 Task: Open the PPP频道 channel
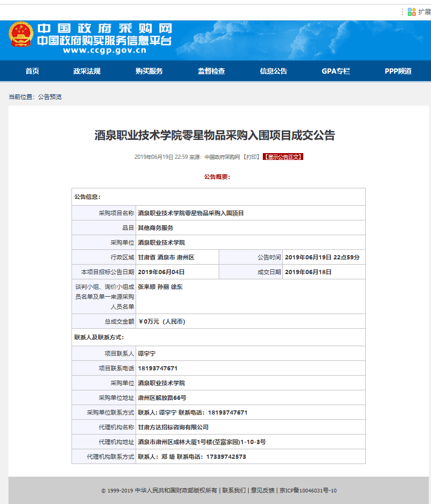click(x=398, y=71)
